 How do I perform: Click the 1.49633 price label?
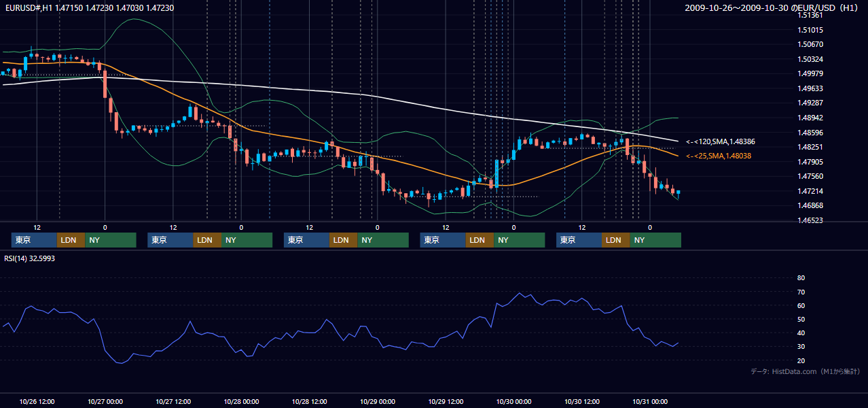810,88
